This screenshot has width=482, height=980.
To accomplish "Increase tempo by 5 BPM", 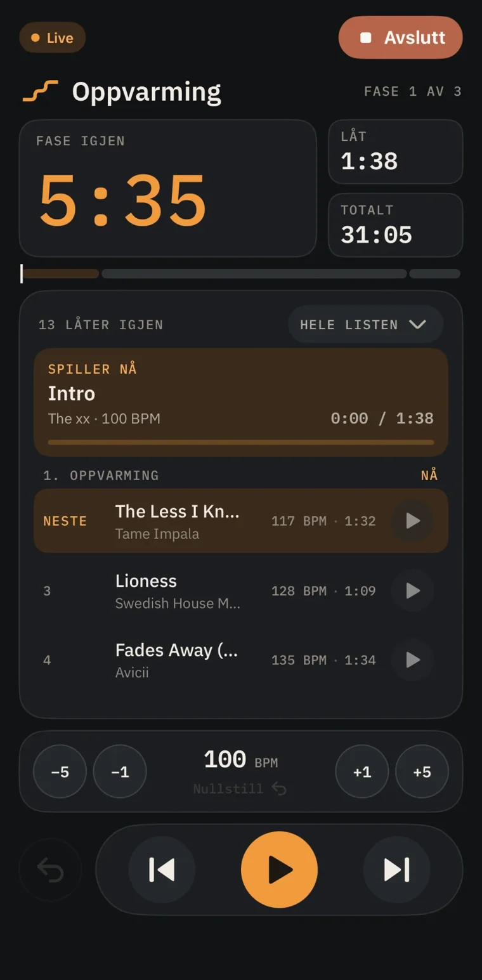I will click(x=422, y=771).
